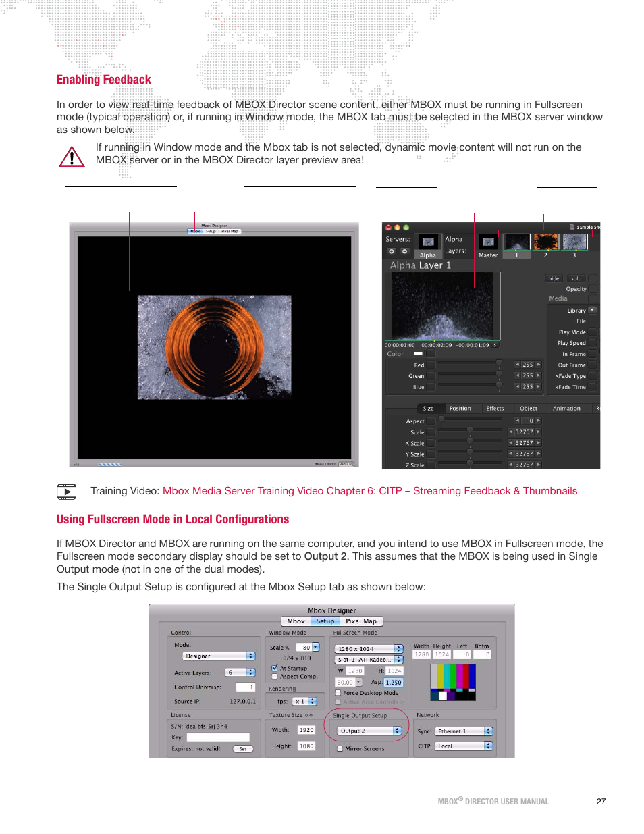
Task: Open the Sync Ethernet 1 dropdown
Action: [464, 731]
